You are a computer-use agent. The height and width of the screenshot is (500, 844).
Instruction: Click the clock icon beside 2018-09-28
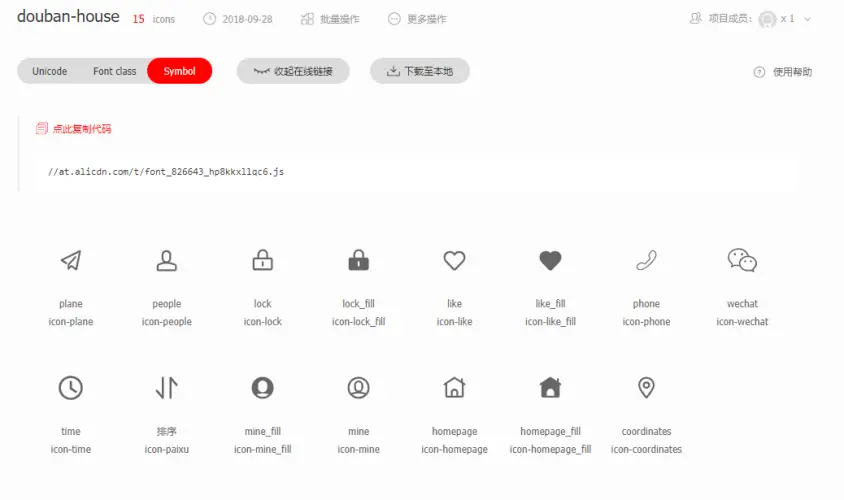click(209, 19)
